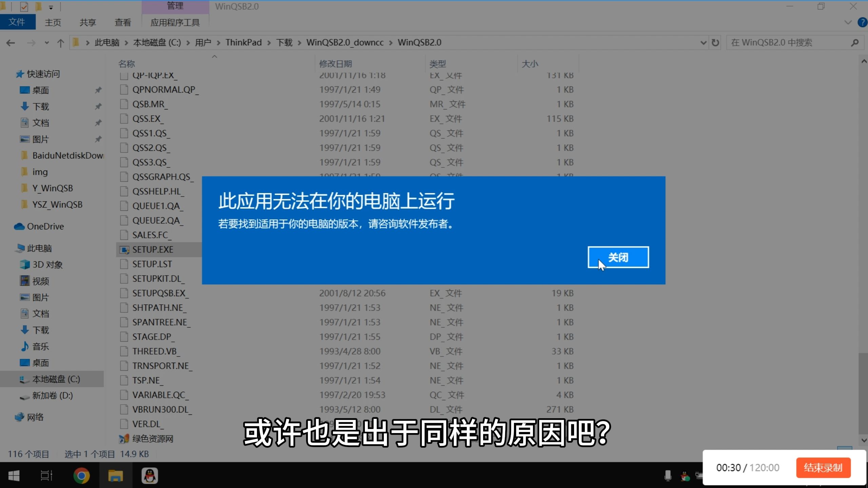Viewport: 868px width, 488px height.
Task: Open File Explorer on the taskbar
Action: coord(116,476)
